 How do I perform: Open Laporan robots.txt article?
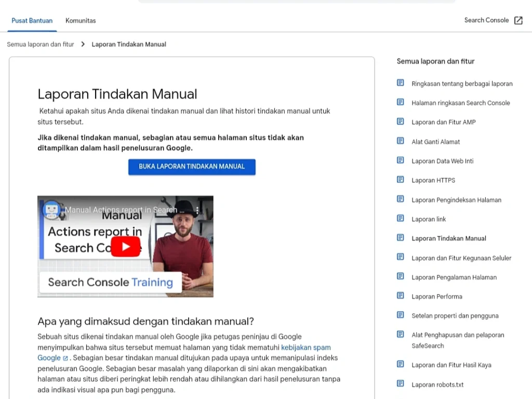(x=437, y=385)
